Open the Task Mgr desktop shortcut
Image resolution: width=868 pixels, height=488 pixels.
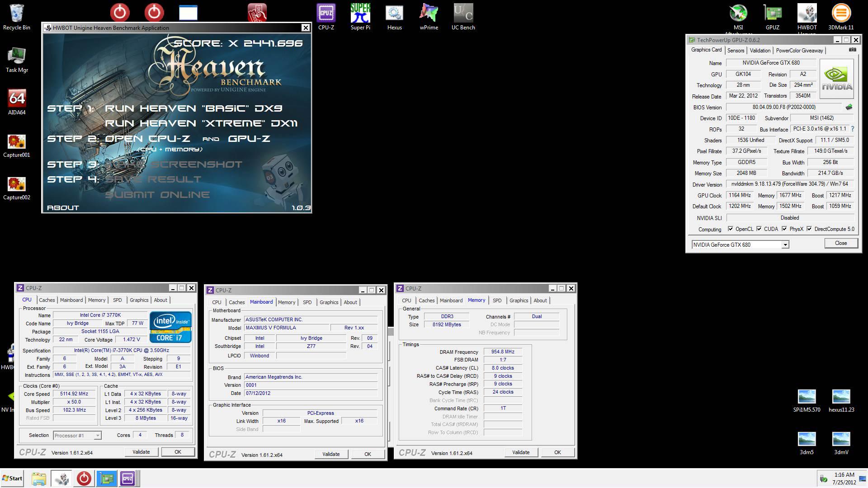pos(17,59)
